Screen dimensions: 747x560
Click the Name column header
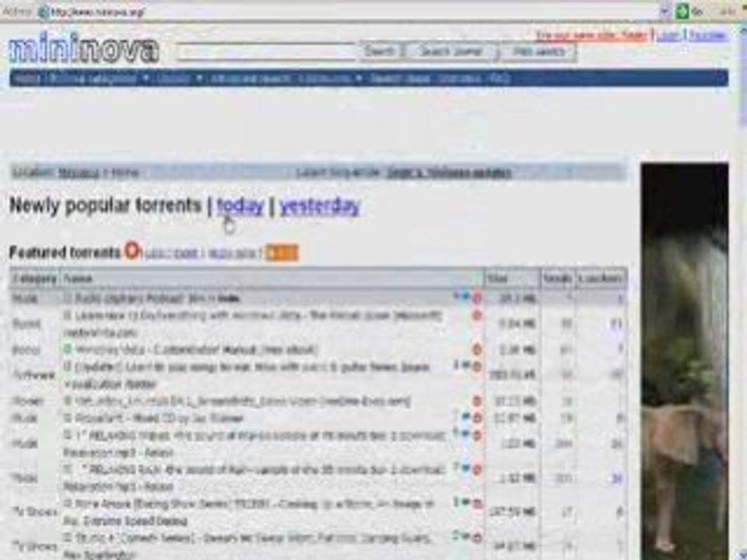tap(272, 278)
